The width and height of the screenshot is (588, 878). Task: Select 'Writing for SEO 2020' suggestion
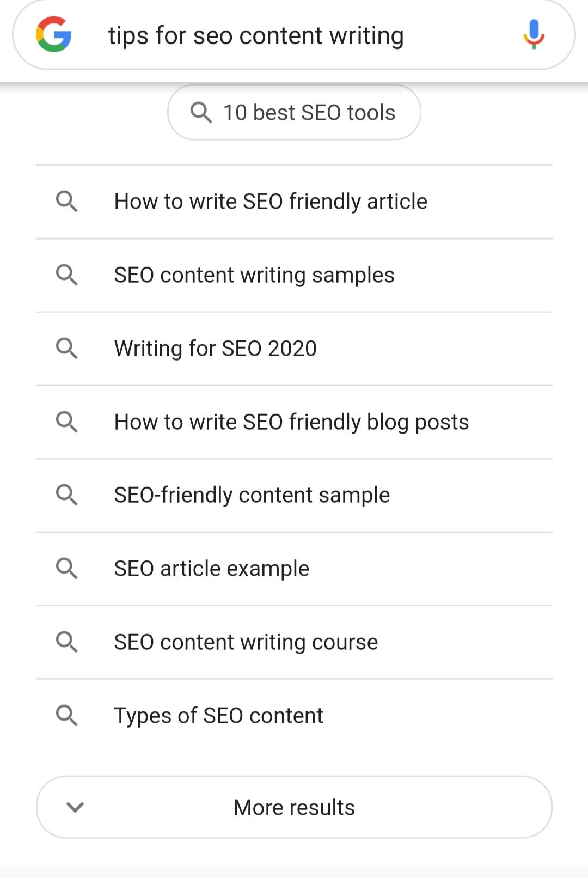click(x=216, y=348)
